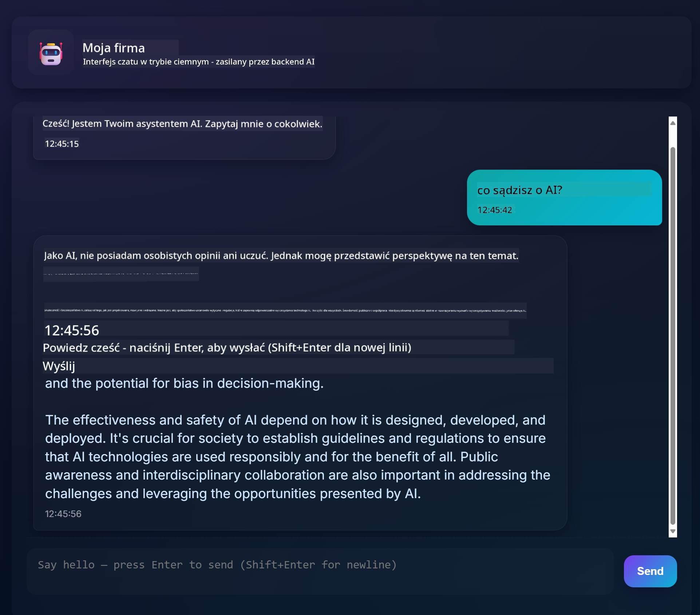The height and width of the screenshot is (615, 700).
Task: Click the "potential for bias in decision-making" line
Action: 184,383
